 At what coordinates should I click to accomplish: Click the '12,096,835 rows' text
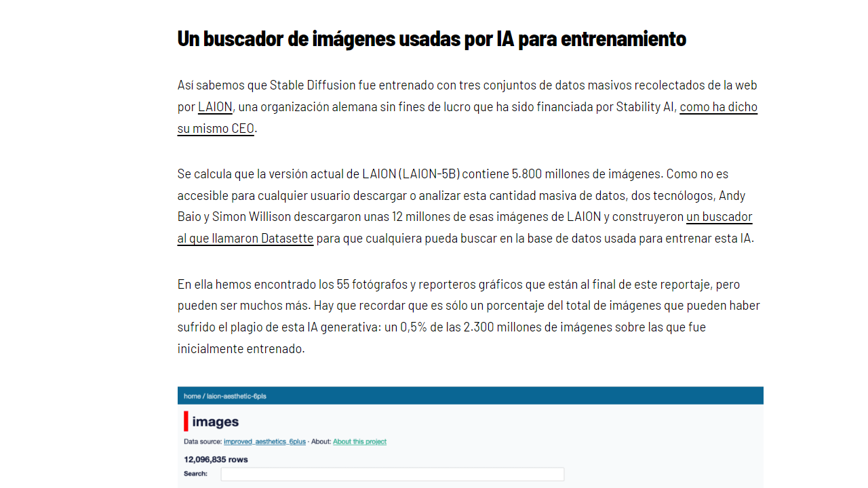pos(216,459)
